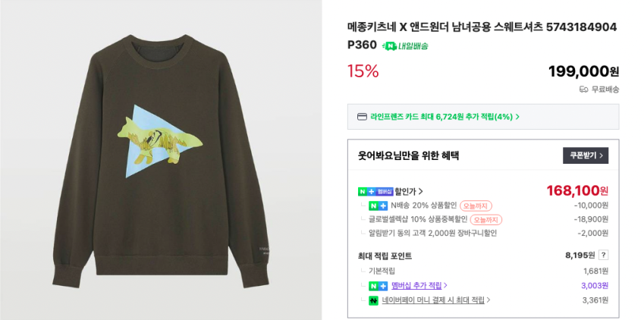Click the question mark help icon
Viewport: 644px width, 320px height.
(x=603, y=256)
